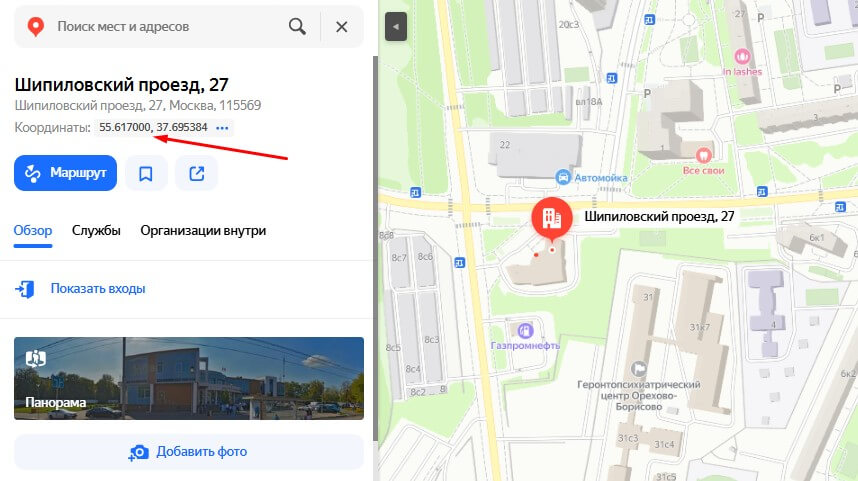Open the In lashes salon marker

pyautogui.click(x=742, y=56)
